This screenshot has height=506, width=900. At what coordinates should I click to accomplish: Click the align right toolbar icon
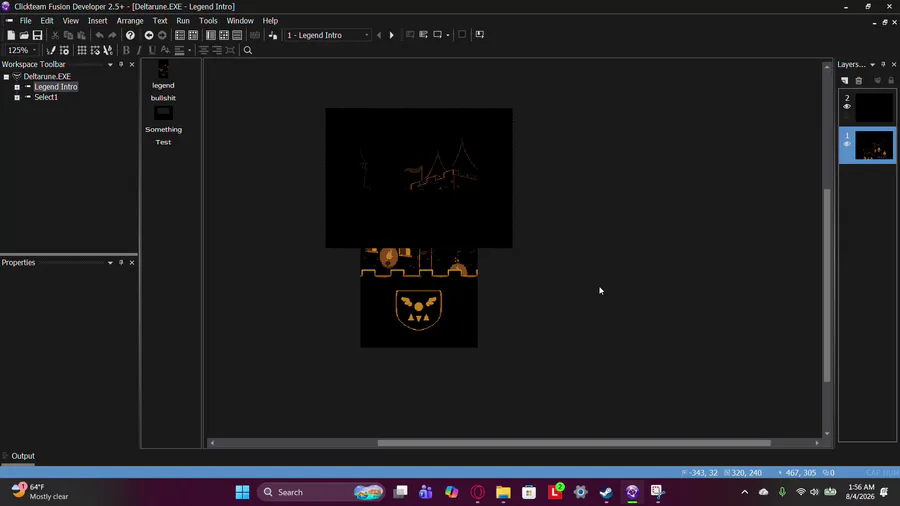217,50
